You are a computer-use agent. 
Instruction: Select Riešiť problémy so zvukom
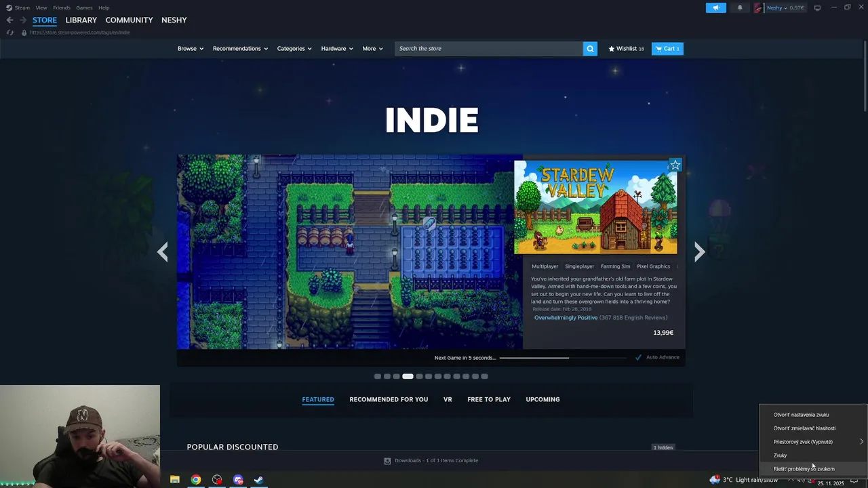click(x=813, y=469)
